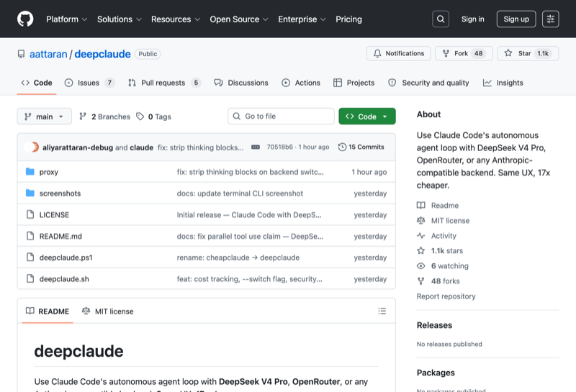Open the Discussions tab
The image size is (576, 392).
coord(241,83)
